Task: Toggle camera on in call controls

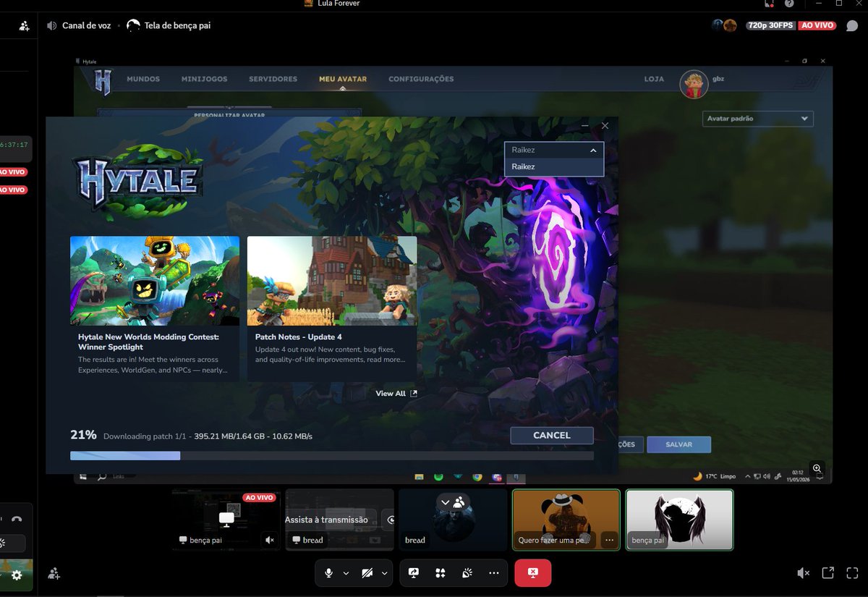Action: 367,572
